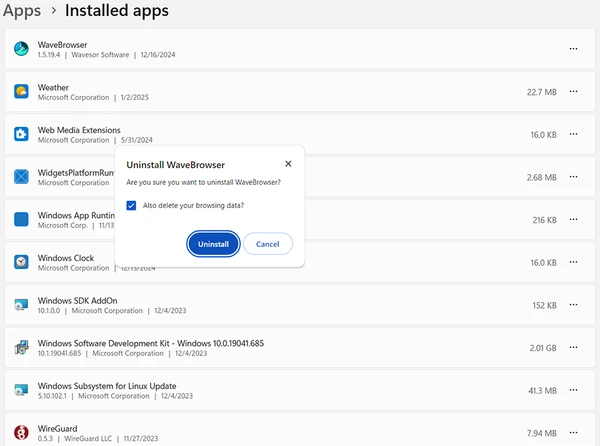Click the WaveBrowser app icon

click(21, 49)
